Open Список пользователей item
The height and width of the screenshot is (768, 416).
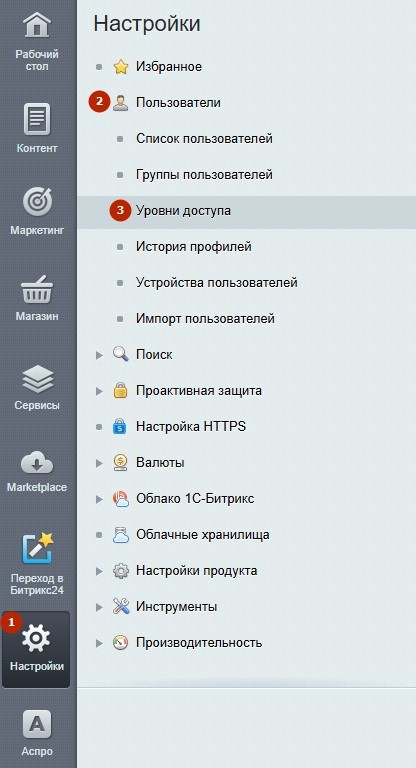[204, 139]
